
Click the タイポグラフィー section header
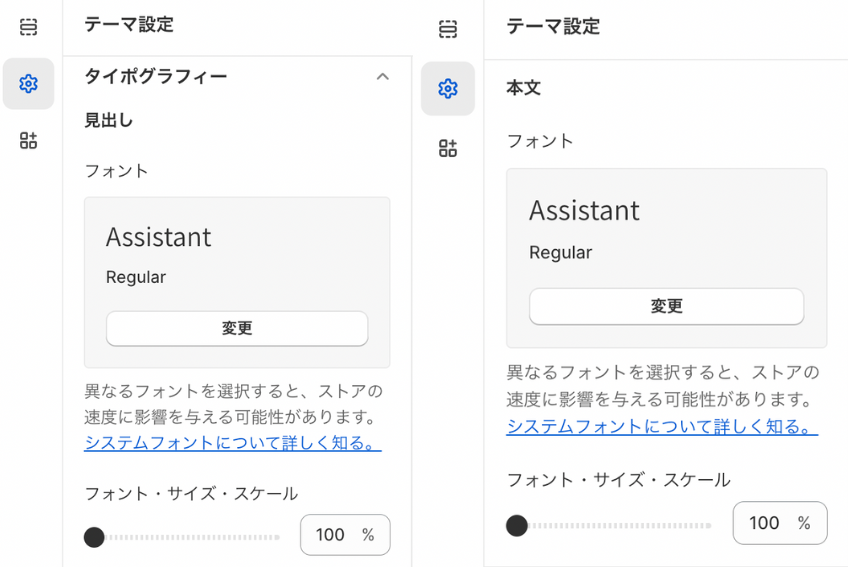[x=237, y=77]
